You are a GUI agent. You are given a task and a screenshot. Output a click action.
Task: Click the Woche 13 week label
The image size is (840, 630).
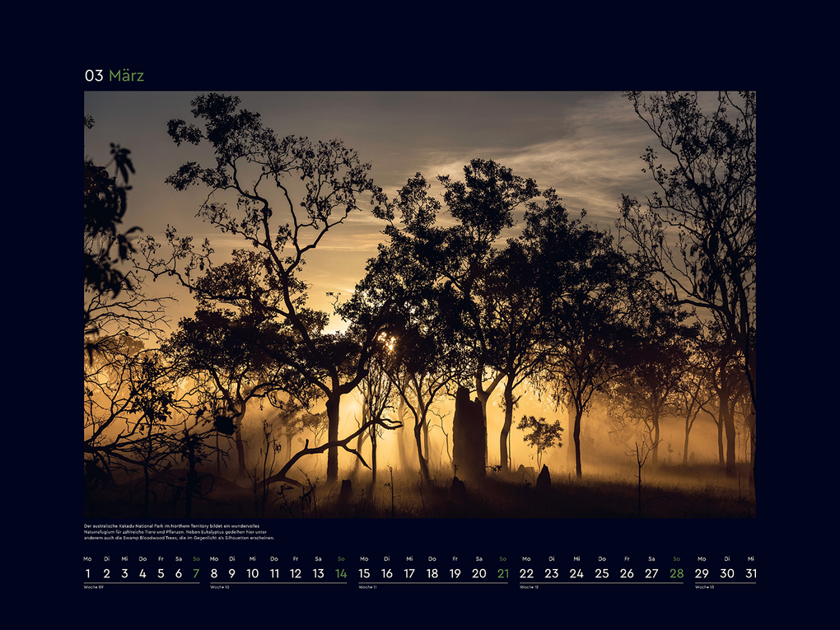(x=705, y=587)
